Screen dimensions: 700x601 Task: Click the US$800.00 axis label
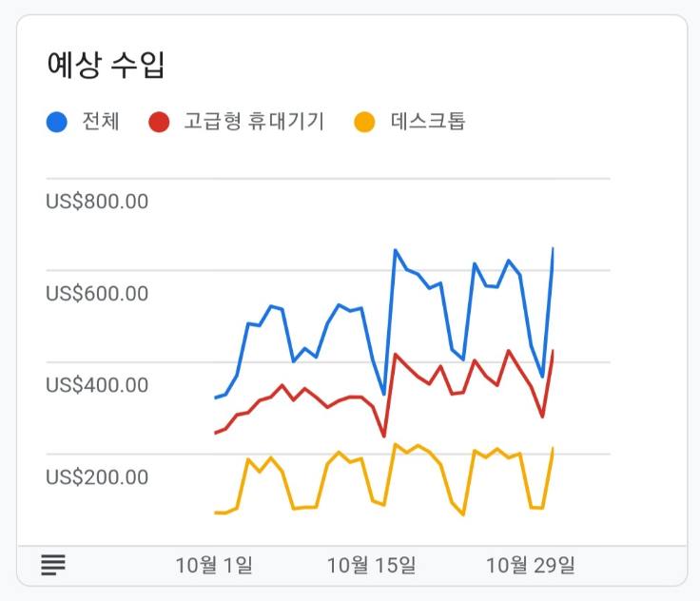point(97,202)
